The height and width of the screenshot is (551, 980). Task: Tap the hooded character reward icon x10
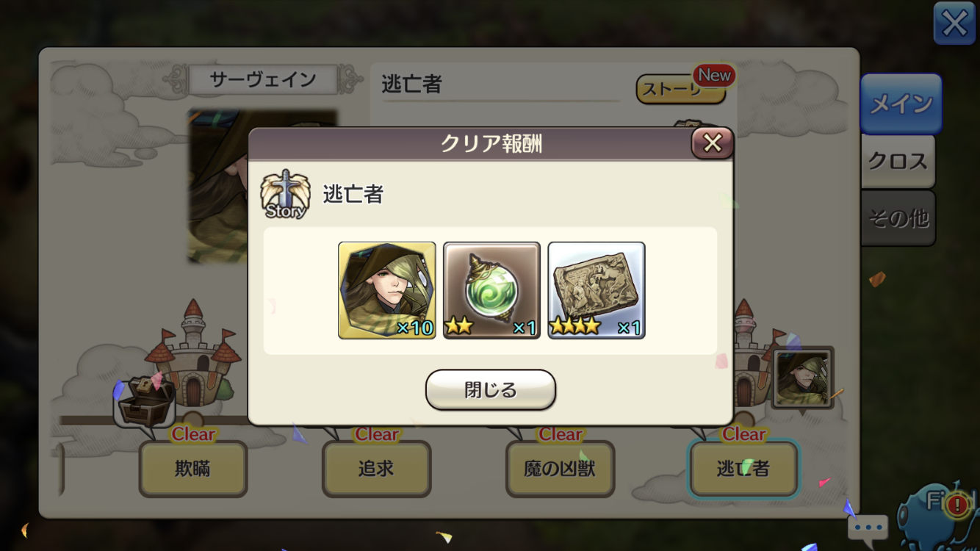tap(387, 290)
